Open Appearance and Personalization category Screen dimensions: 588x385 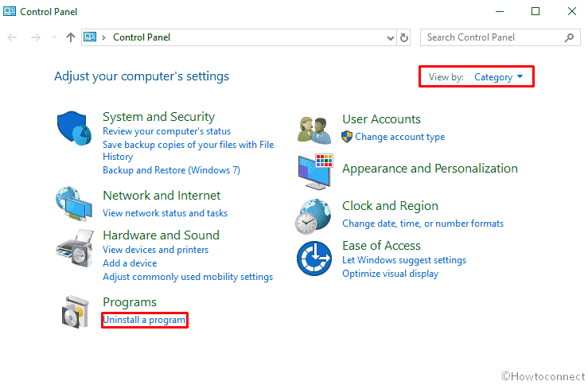tap(430, 169)
